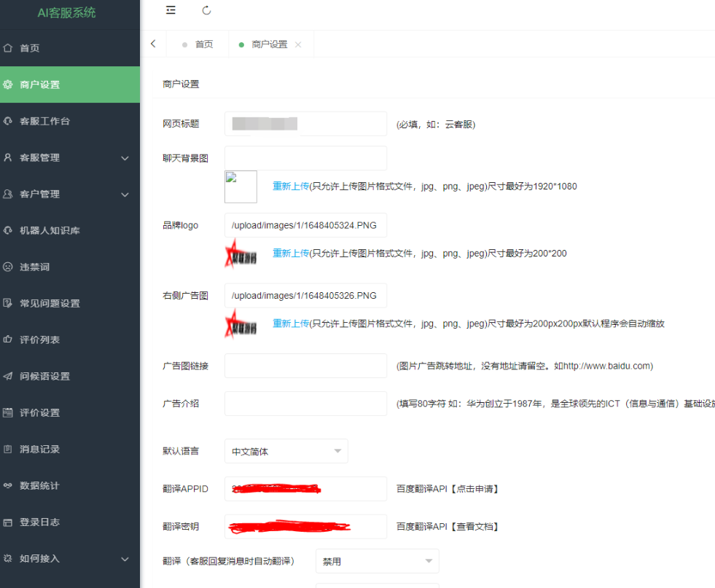This screenshot has height=588, width=715.
Task: Click 重新上传 for the 品牌logo
Action: point(291,254)
